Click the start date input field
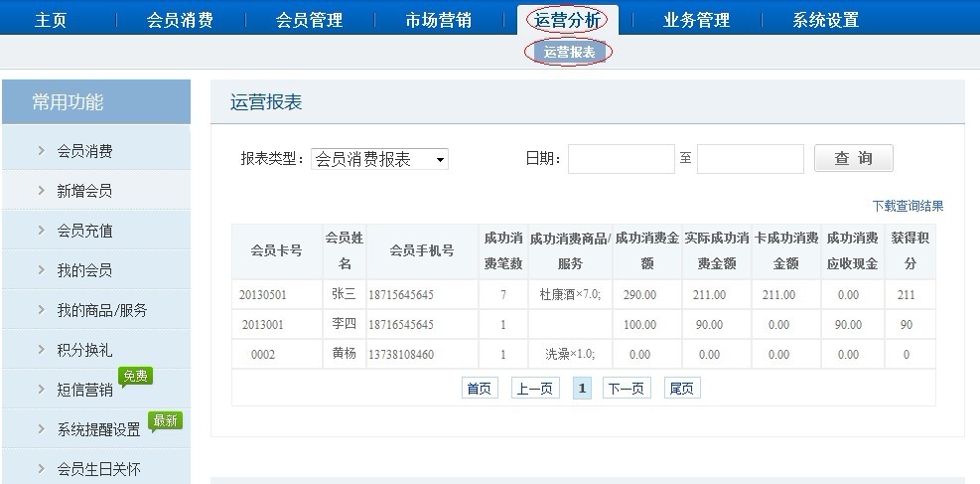Viewport: 980px width, 484px height. coord(621,159)
